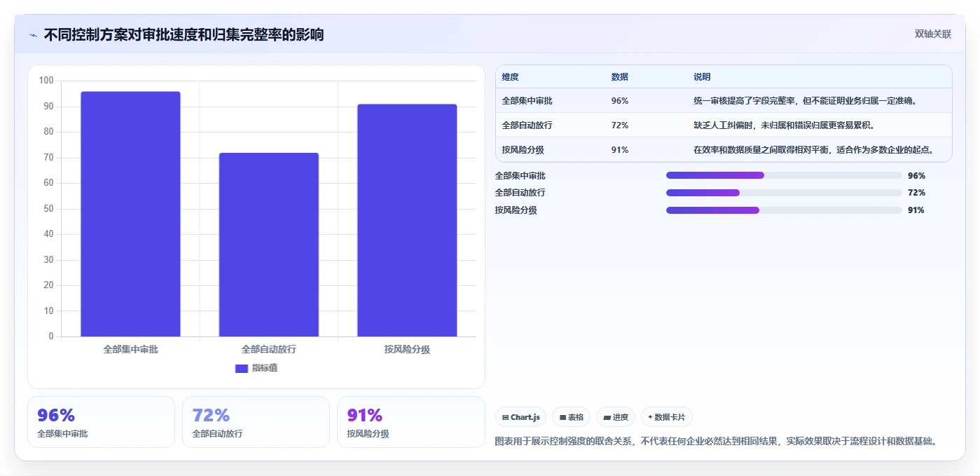Click the 按风险分级 progress bar
This screenshot has width=980, height=476.
pos(784,210)
